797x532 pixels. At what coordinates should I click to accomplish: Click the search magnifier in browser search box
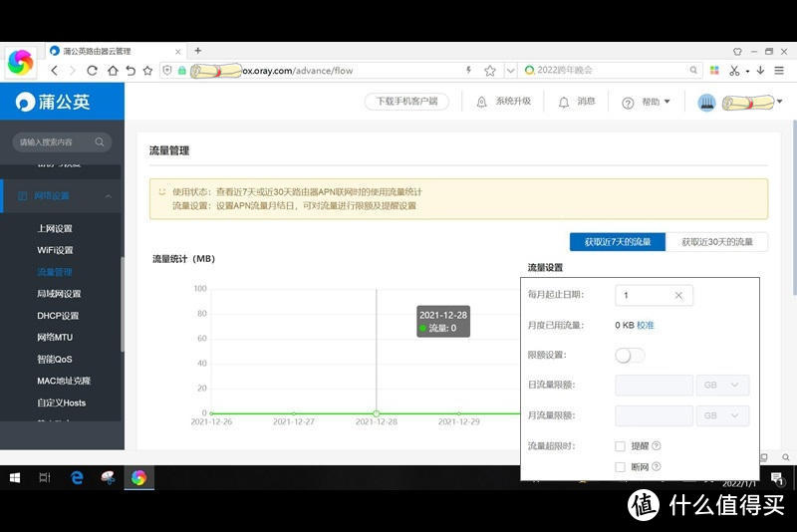(x=693, y=70)
